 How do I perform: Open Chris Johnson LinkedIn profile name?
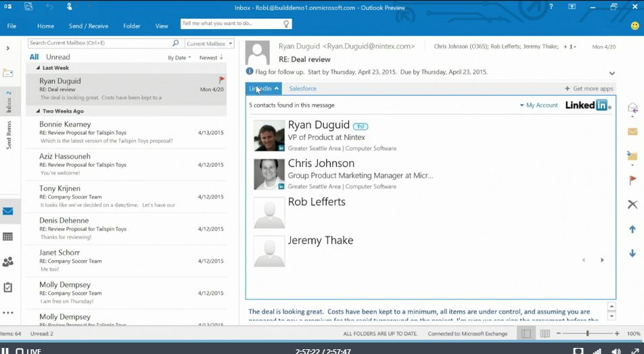point(321,163)
